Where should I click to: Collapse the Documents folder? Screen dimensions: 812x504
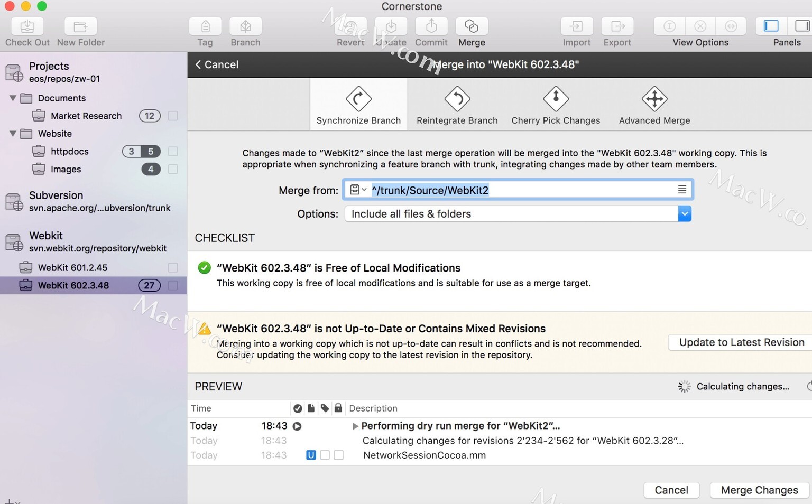point(13,98)
